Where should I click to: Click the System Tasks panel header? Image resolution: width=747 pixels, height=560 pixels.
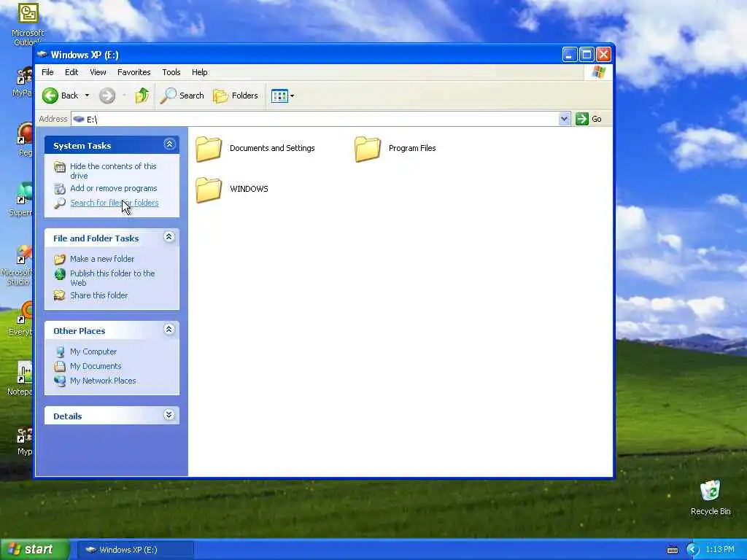click(112, 145)
